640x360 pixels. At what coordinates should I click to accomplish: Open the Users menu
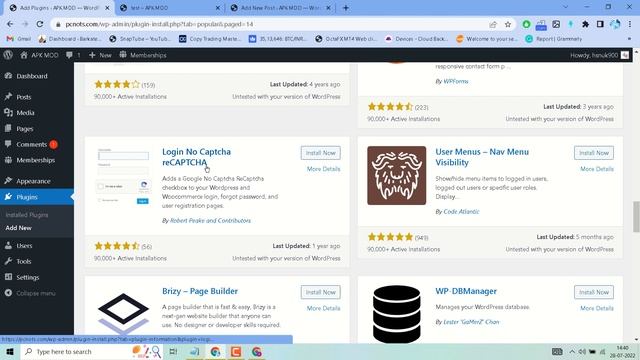point(24,245)
